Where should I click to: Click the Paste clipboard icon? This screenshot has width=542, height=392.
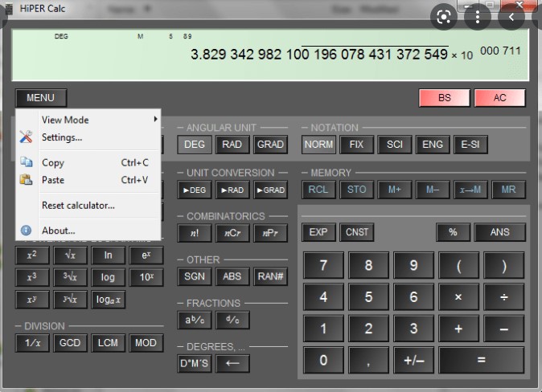coord(26,180)
